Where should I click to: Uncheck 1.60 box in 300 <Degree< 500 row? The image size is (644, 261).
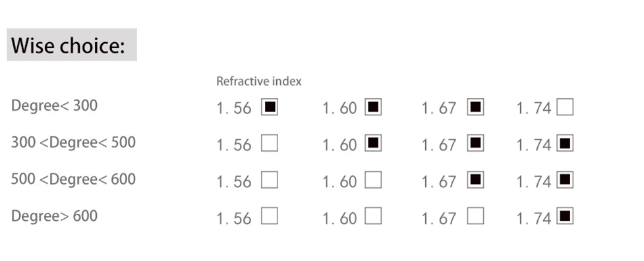tap(373, 143)
